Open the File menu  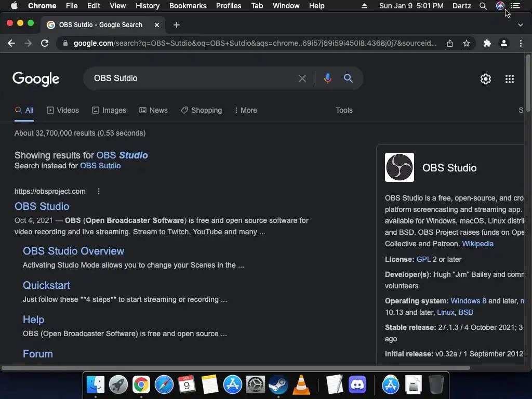[x=72, y=6]
